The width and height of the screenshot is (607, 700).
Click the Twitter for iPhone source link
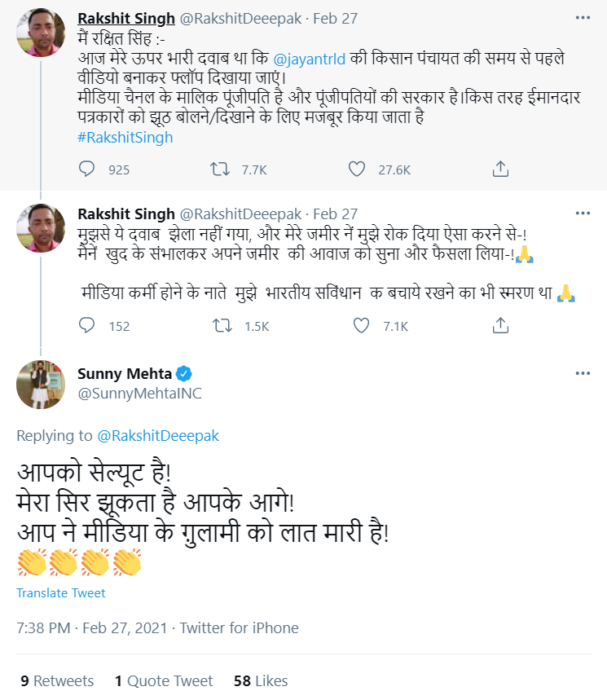(239, 627)
